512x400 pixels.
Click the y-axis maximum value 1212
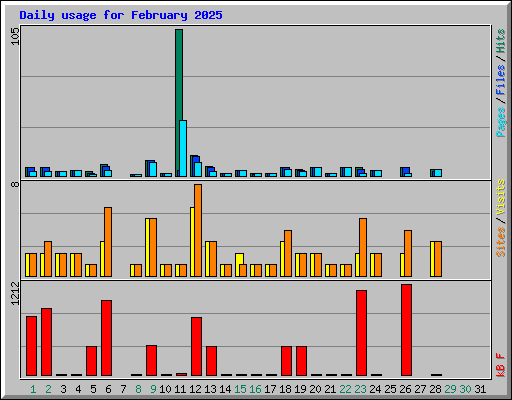point(15,293)
